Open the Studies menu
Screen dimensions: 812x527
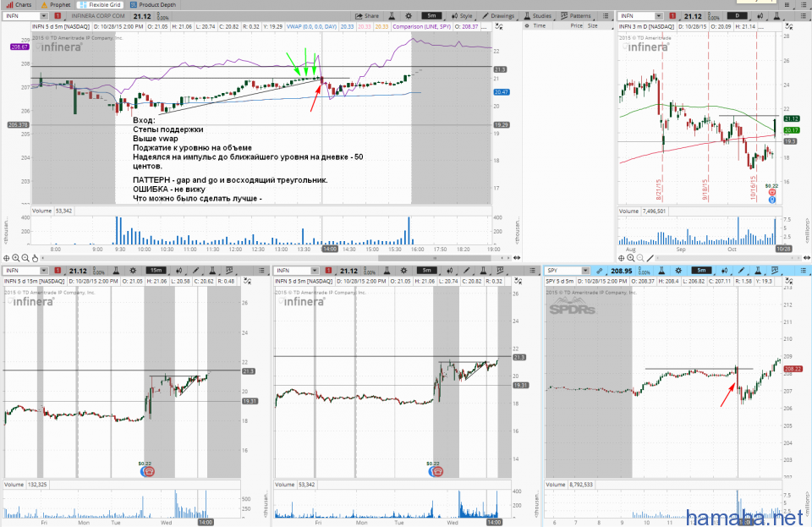(538, 16)
